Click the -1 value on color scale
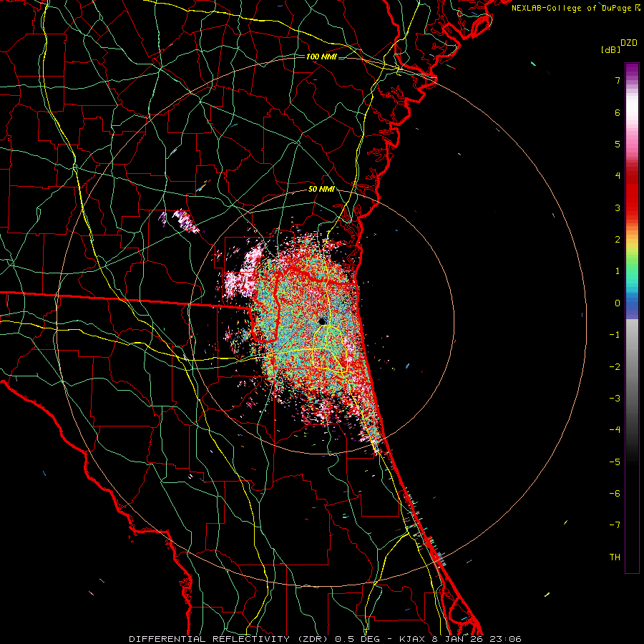The height and width of the screenshot is (644, 644). [615, 335]
